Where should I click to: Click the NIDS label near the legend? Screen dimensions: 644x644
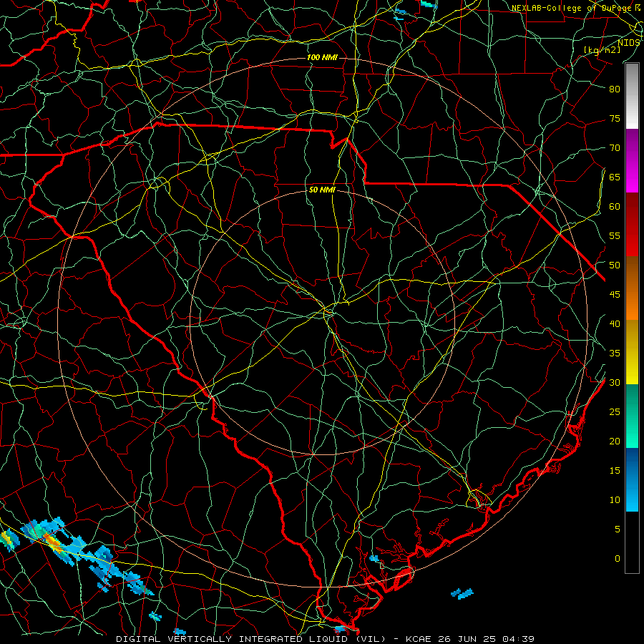click(x=629, y=43)
